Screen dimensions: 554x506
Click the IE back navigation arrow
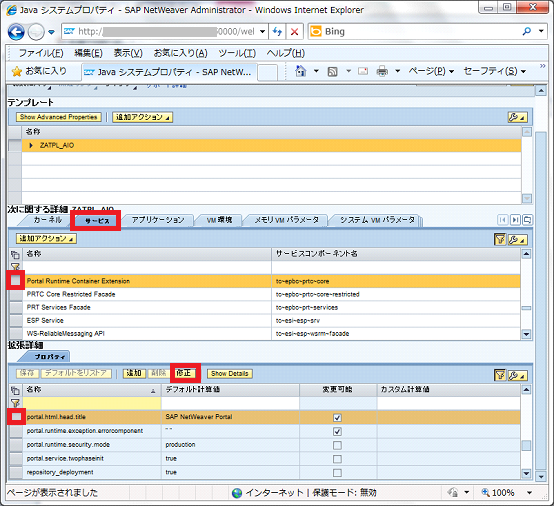click(16, 32)
